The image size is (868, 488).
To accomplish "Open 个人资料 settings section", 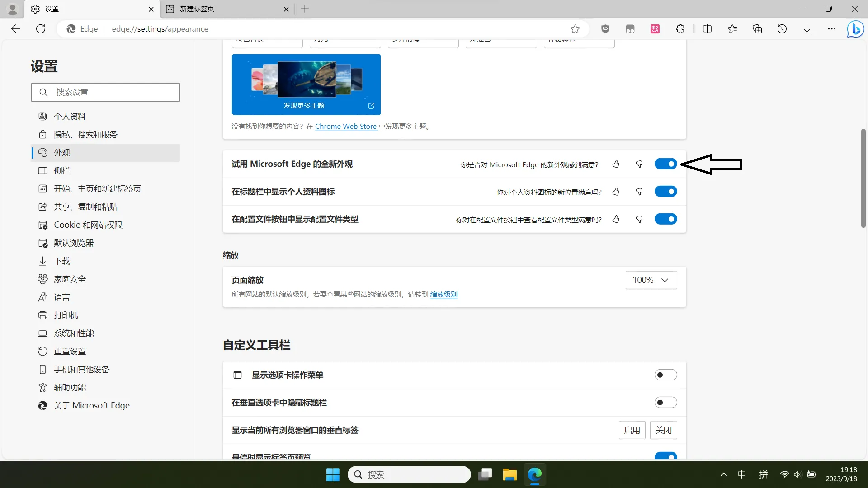I will click(x=70, y=116).
